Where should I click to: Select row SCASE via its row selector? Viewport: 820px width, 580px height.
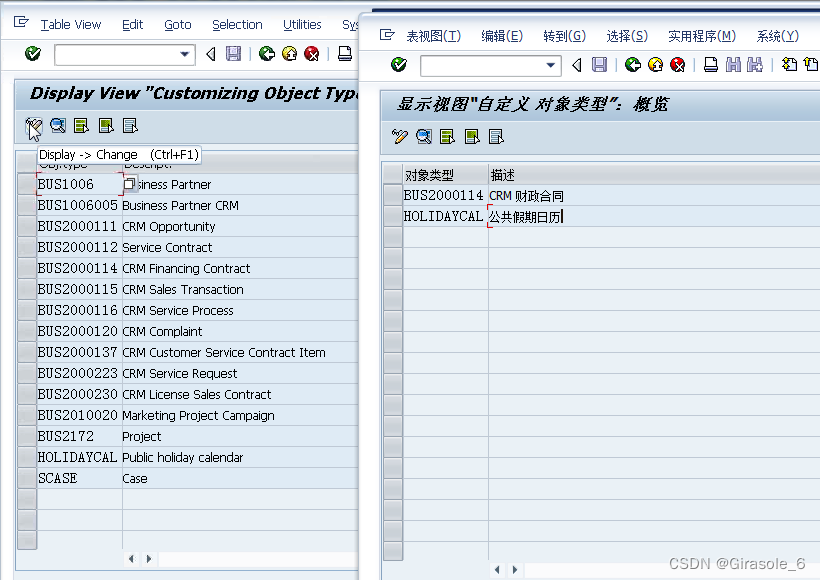pyautogui.click(x=27, y=478)
